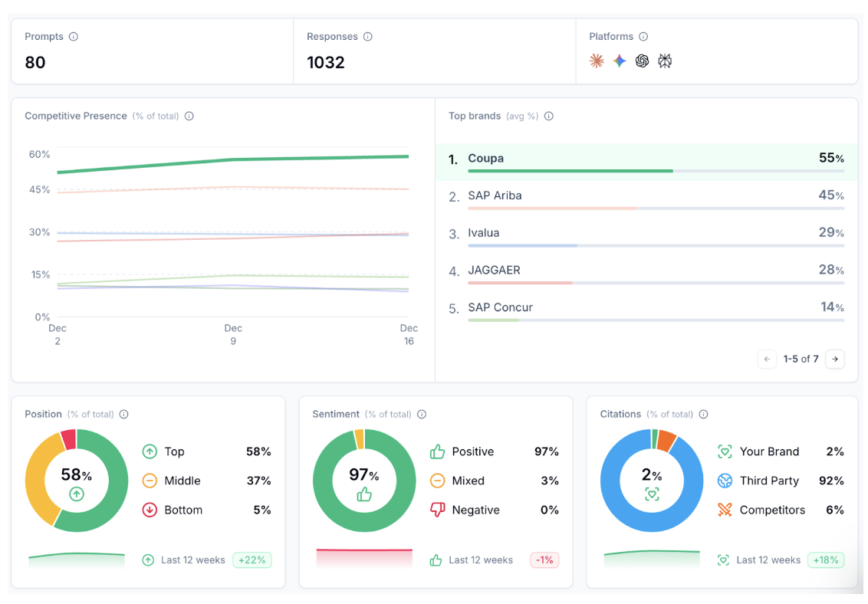Click the Perplexity platform icon
This screenshot has width=868, height=604.
[x=665, y=61]
